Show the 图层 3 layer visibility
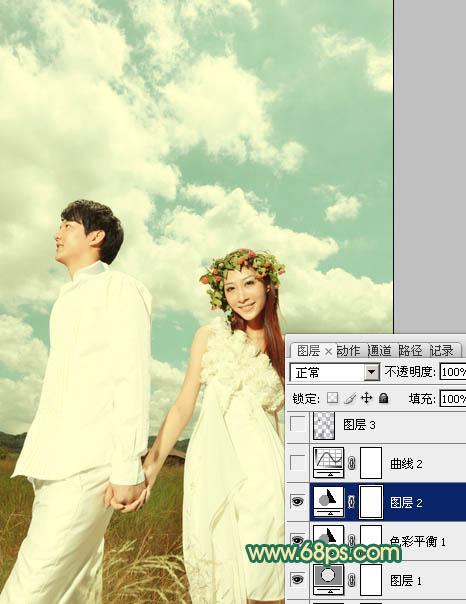This screenshot has height=604, width=466. (x=297, y=424)
